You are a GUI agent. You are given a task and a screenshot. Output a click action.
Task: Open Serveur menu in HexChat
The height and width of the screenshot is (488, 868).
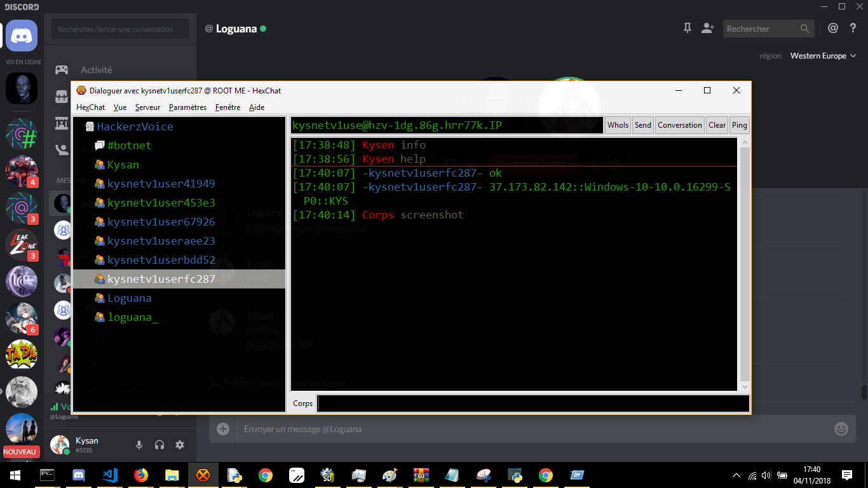point(148,107)
